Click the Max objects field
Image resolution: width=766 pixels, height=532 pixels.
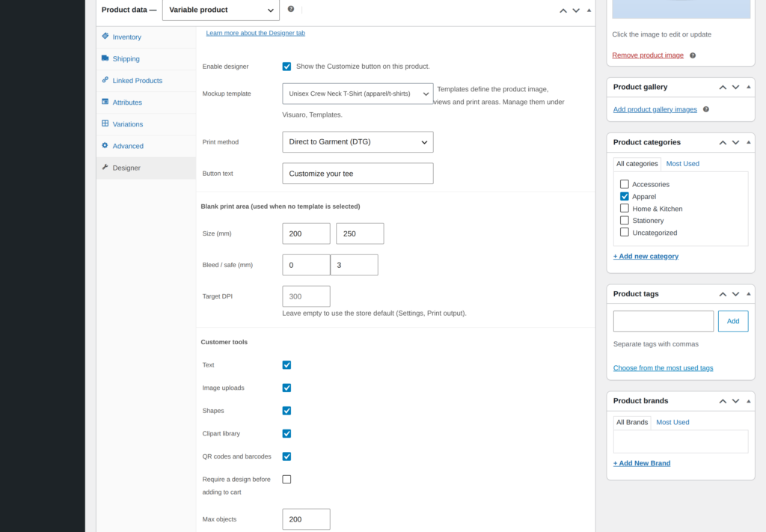(306, 519)
